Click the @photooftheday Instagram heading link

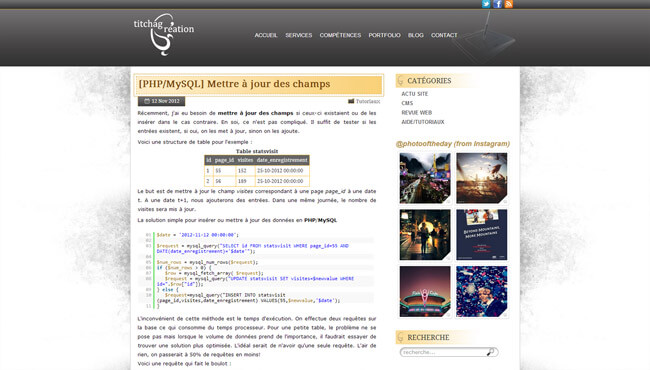point(453,144)
